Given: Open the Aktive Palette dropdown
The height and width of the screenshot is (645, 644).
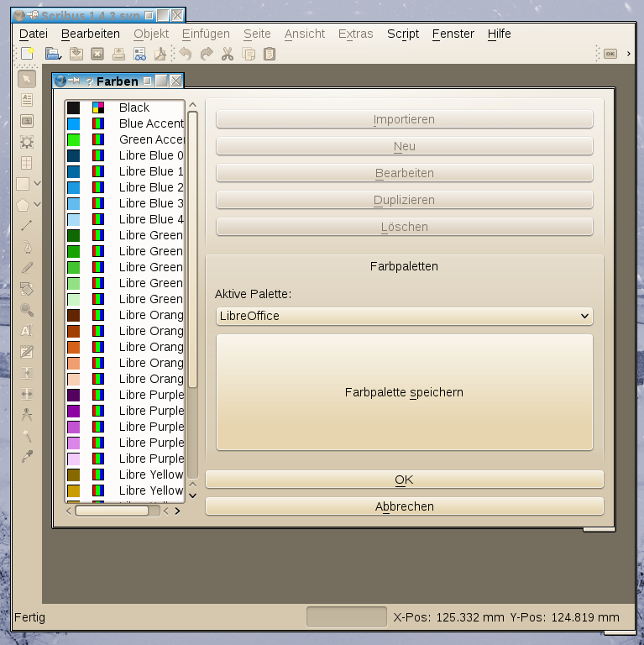Looking at the screenshot, I should (x=403, y=316).
